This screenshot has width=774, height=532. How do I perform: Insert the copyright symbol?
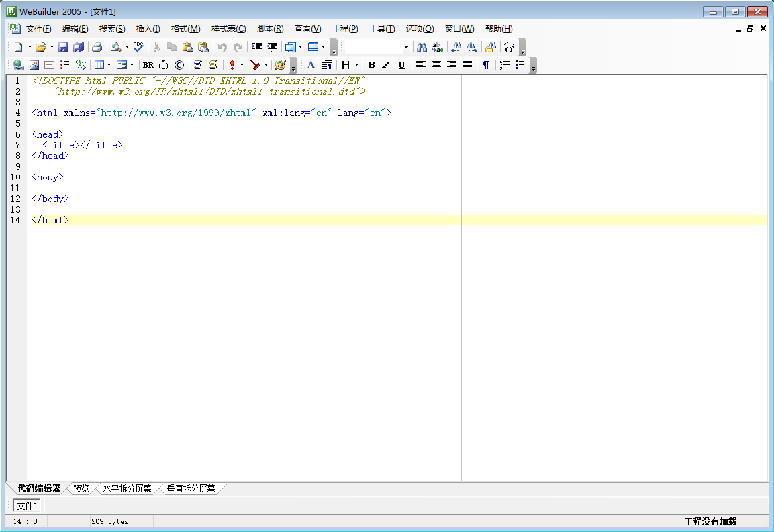(179, 65)
